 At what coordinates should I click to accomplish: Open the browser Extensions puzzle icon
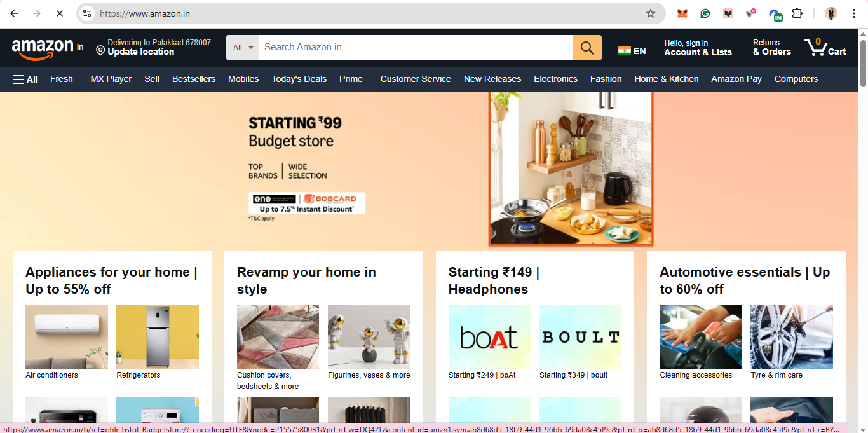coord(797,13)
